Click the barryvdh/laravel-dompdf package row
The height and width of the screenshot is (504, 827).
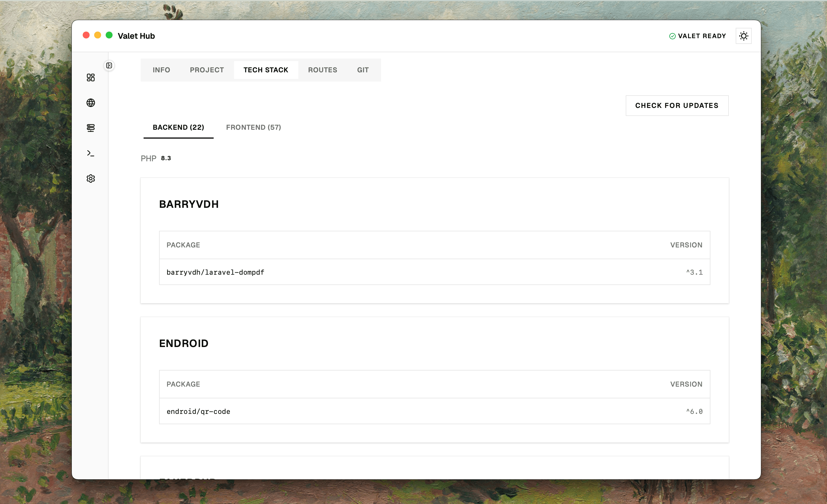coord(434,272)
